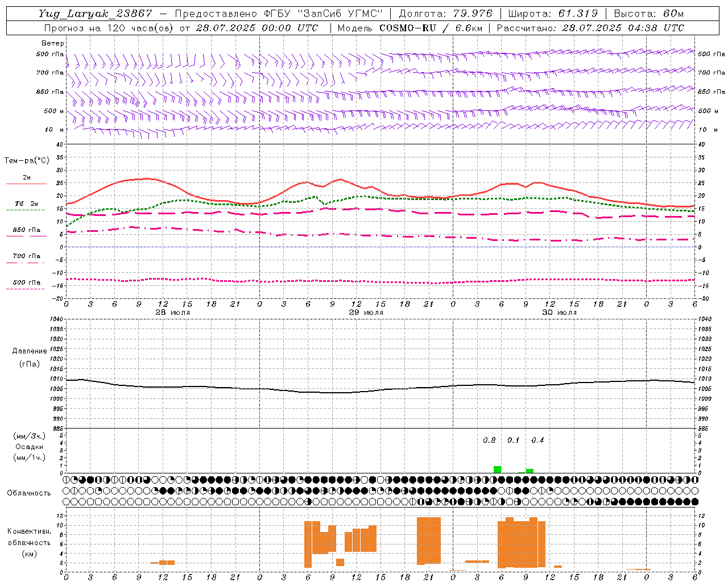Click the '30 июля' date label
This screenshot has height=582, width=728.
coord(559,313)
